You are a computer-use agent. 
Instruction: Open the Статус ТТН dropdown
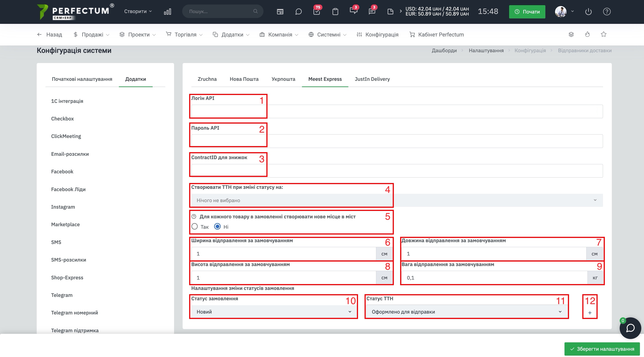click(467, 312)
